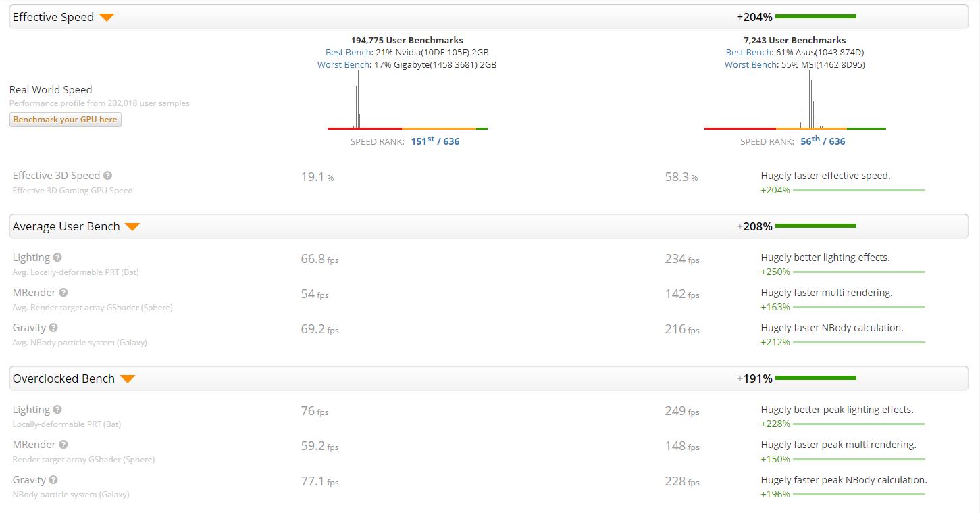Click help icon beside Average Gravity

coord(53,328)
